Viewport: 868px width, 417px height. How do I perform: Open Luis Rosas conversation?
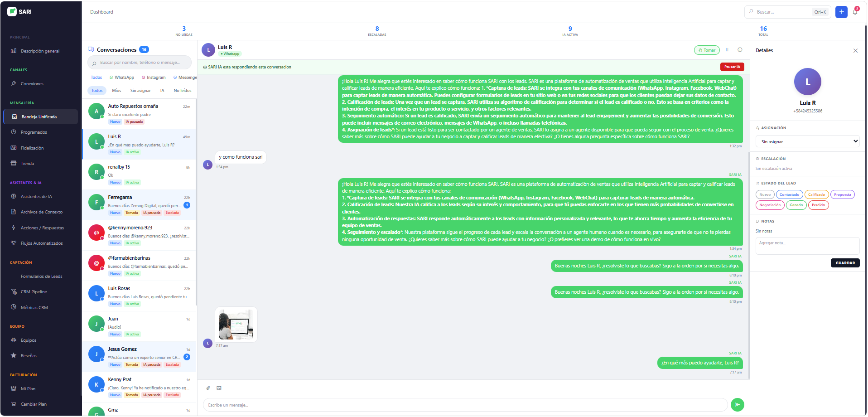139,296
